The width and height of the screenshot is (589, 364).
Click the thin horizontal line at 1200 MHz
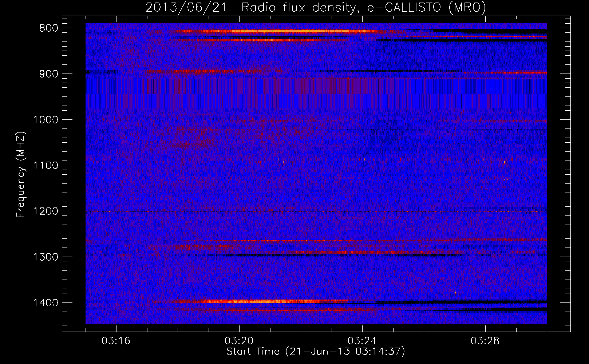coord(316,211)
